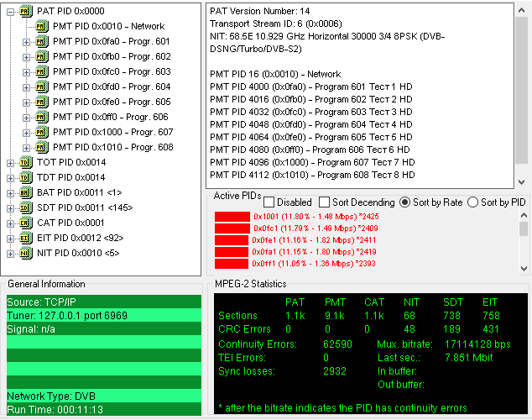Click the PMT icon for the Network entry
This screenshot has width=532, height=420.
point(42,26)
